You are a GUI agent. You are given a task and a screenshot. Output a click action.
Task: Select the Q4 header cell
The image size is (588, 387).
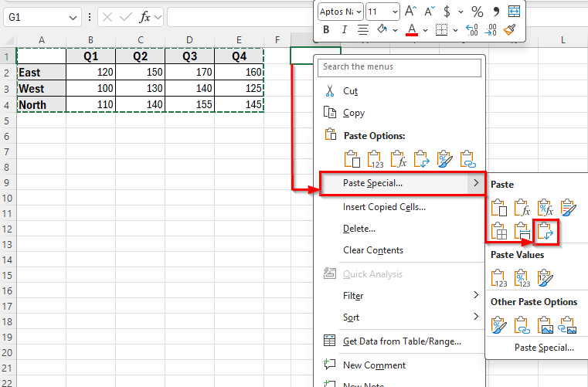tap(239, 56)
